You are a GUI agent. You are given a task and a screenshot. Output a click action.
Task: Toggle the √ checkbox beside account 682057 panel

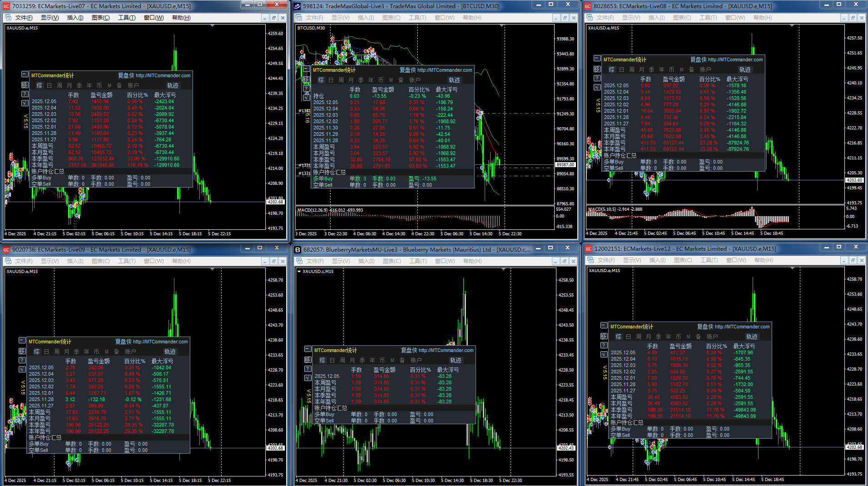(308, 378)
